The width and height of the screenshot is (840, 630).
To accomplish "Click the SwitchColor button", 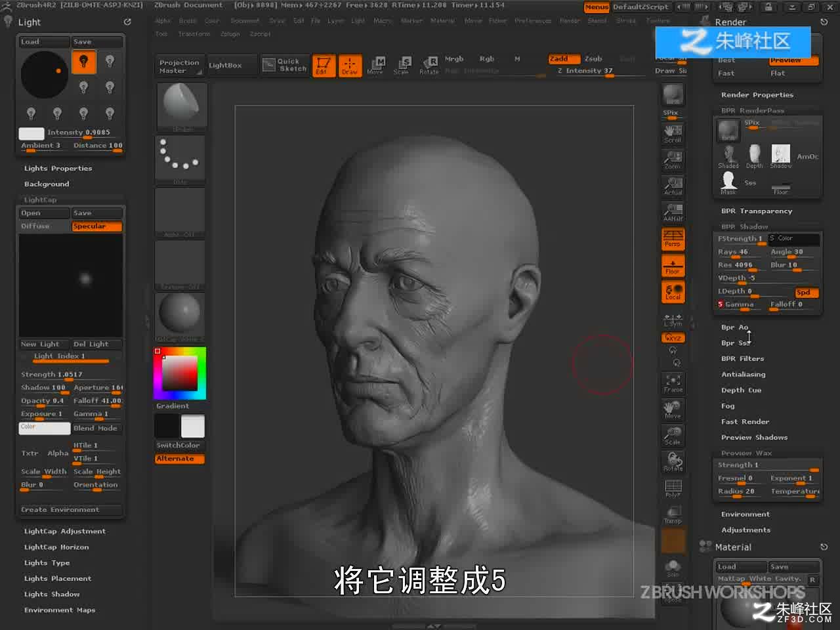I will point(179,446).
